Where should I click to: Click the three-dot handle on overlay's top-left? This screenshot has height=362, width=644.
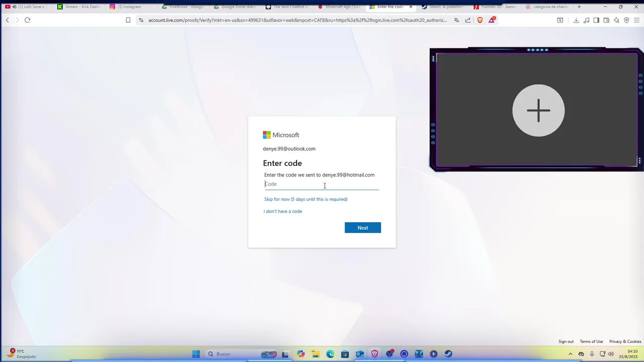433,59
